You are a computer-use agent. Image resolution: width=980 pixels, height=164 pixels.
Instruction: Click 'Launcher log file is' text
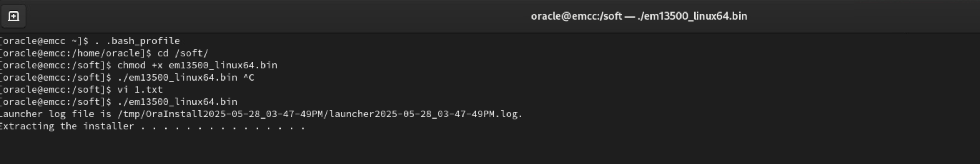pos(55,114)
